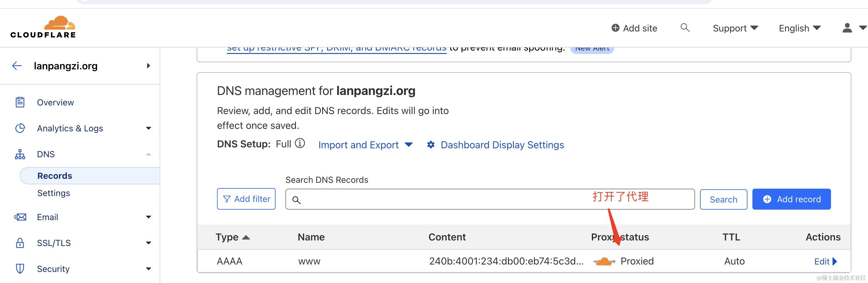868x283 pixels.
Task: Click the SSL/TLS lock icon
Action: (x=20, y=243)
